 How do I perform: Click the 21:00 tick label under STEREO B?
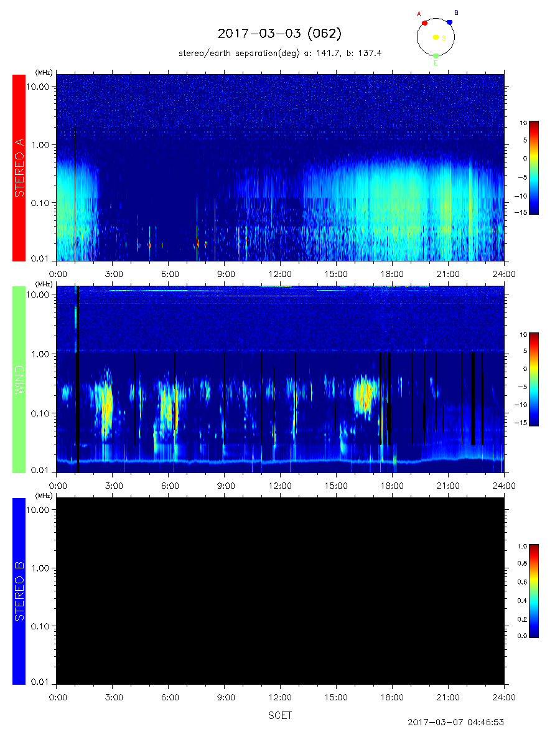click(x=448, y=697)
